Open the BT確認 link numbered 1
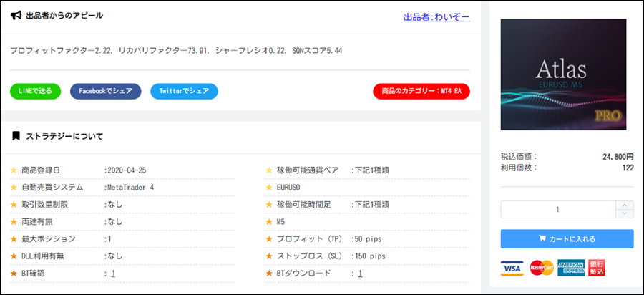The width and height of the screenshot is (644, 295). coord(113,274)
